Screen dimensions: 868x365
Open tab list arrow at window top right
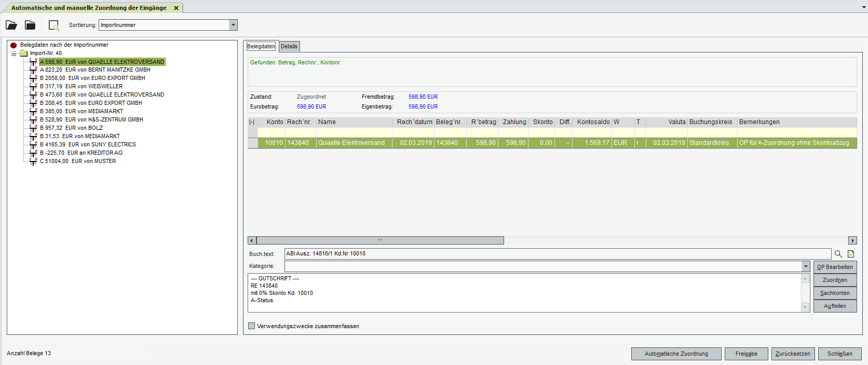coord(863,8)
